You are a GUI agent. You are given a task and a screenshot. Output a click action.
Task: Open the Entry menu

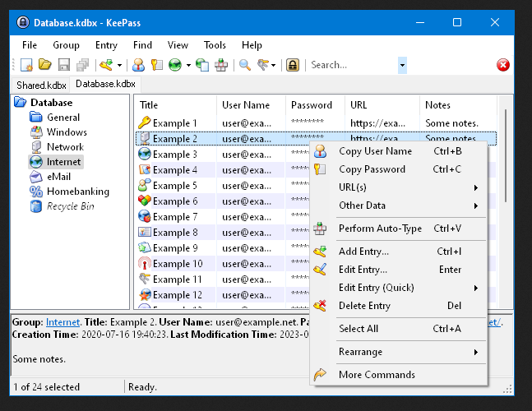coord(106,45)
